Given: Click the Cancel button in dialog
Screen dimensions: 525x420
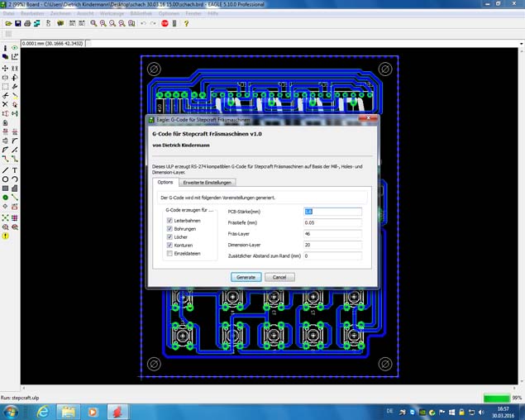Looking at the screenshot, I should pyautogui.click(x=279, y=277).
